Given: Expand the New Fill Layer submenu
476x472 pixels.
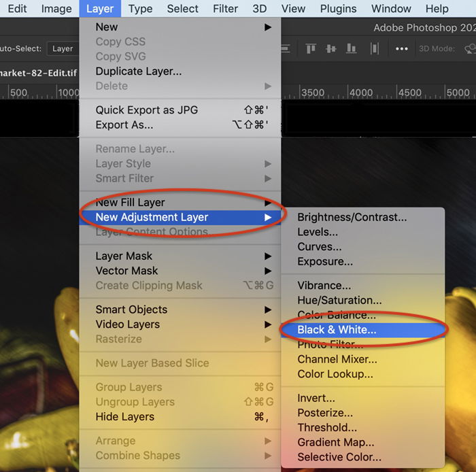Looking at the screenshot, I should [x=180, y=203].
